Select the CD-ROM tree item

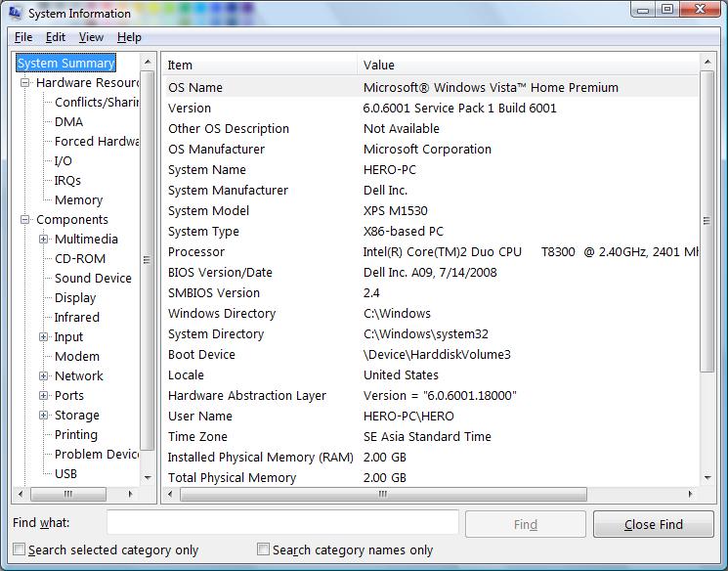point(80,258)
